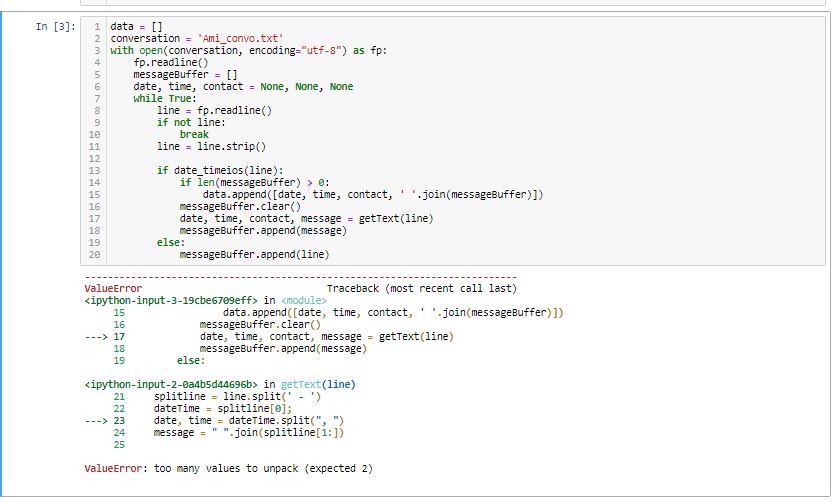Image resolution: width=838 pixels, height=502 pixels.
Task: Click line number 20 in code gutter
Action: pyautogui.click(x=95, y=254)
